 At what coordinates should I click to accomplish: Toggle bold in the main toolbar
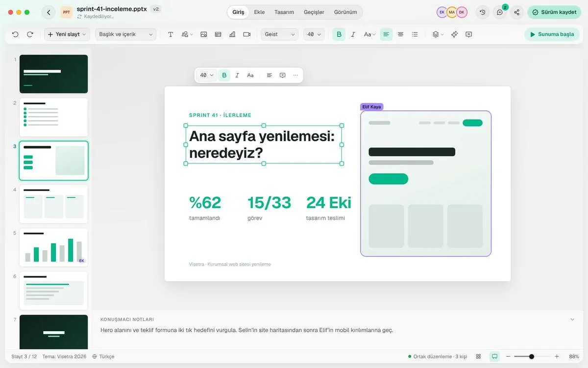coord(339,34)
